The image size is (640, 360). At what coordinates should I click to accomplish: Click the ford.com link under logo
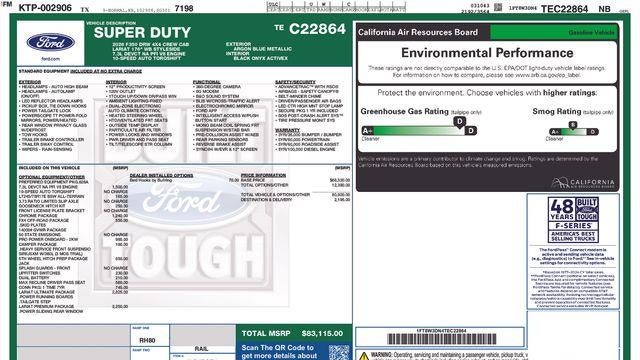point(51,59)
